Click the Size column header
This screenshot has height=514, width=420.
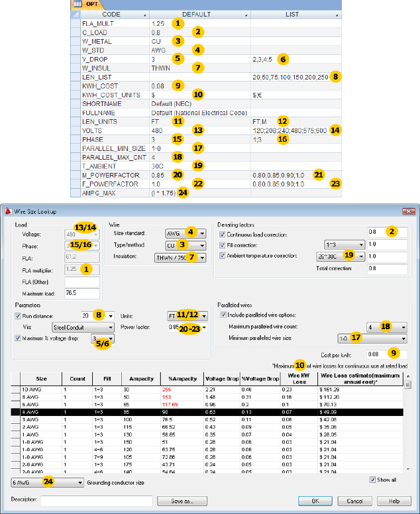[41, 379]
